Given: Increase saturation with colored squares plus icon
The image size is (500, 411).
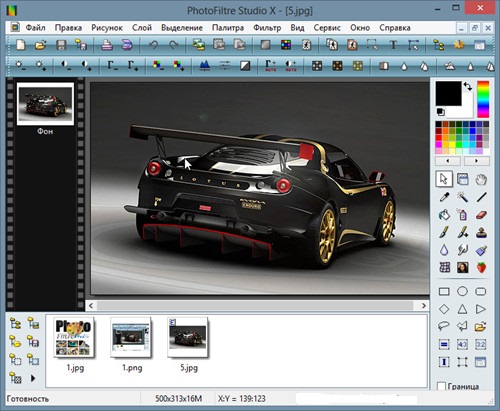Looking at the screenshot, I should click(178, 65).
